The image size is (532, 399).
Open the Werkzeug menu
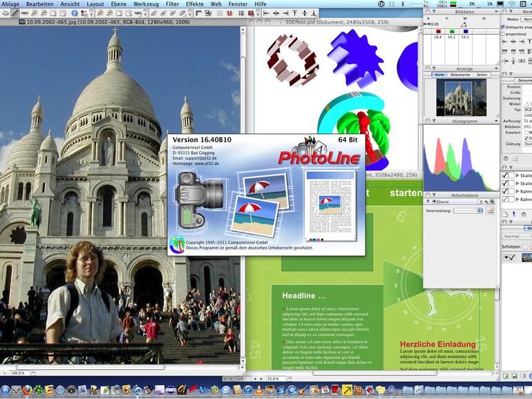[x=146, y=3]
